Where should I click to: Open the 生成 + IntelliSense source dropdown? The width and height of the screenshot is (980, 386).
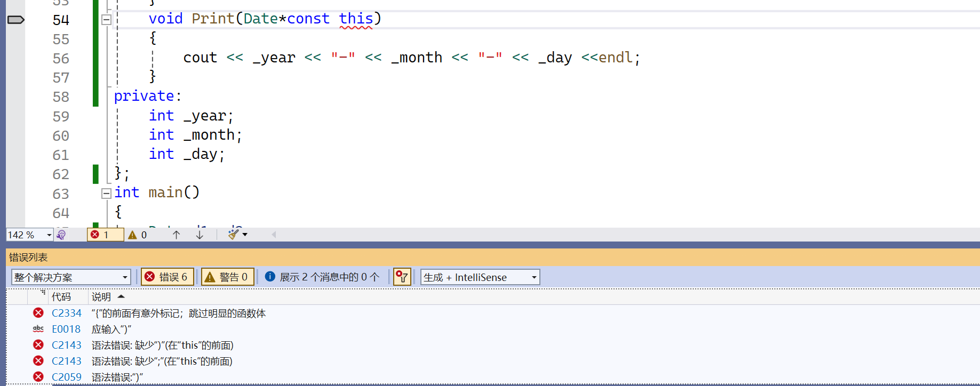tap(480, 277)
